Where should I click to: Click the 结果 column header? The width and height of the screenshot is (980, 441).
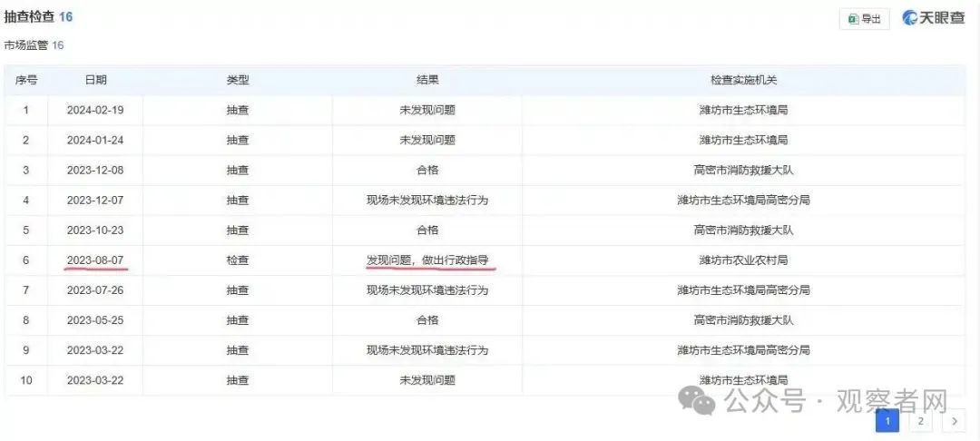point(427,80)
